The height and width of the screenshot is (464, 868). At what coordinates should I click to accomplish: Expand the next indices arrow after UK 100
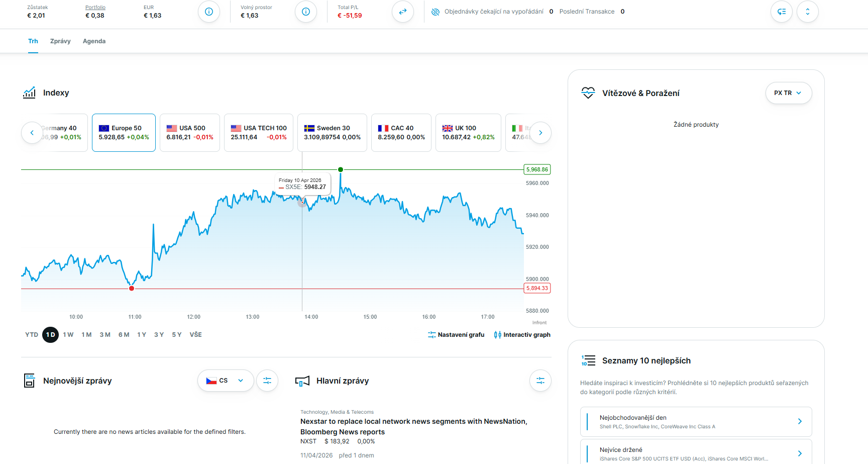(540, 132)
